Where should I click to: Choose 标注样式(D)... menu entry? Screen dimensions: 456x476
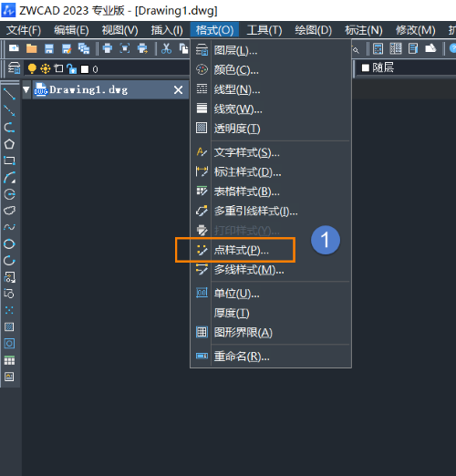click(271, 172)
